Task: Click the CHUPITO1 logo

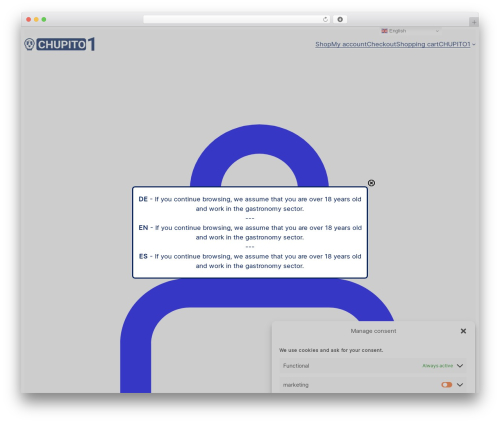Action: (x=59, y=44)
